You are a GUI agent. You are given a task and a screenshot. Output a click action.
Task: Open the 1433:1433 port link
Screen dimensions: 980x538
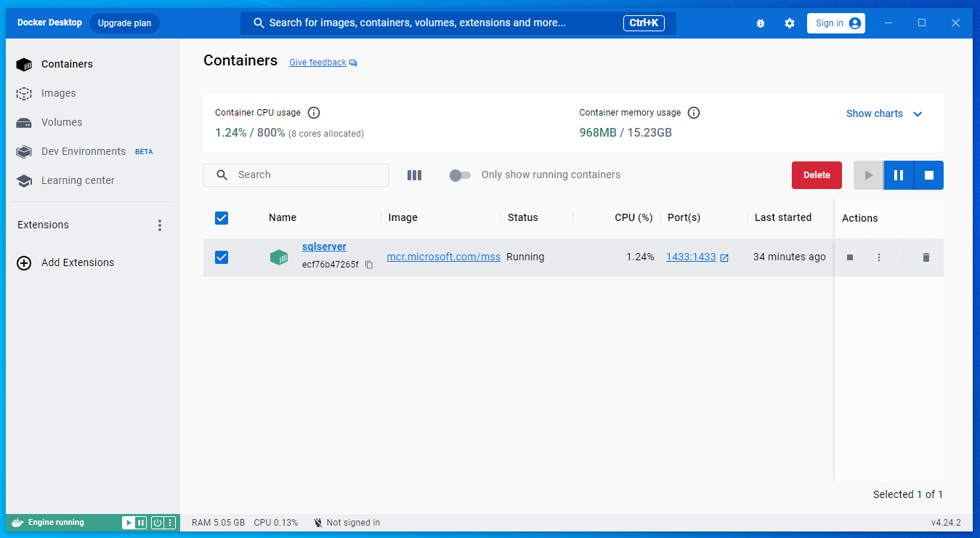pos(691,257)
